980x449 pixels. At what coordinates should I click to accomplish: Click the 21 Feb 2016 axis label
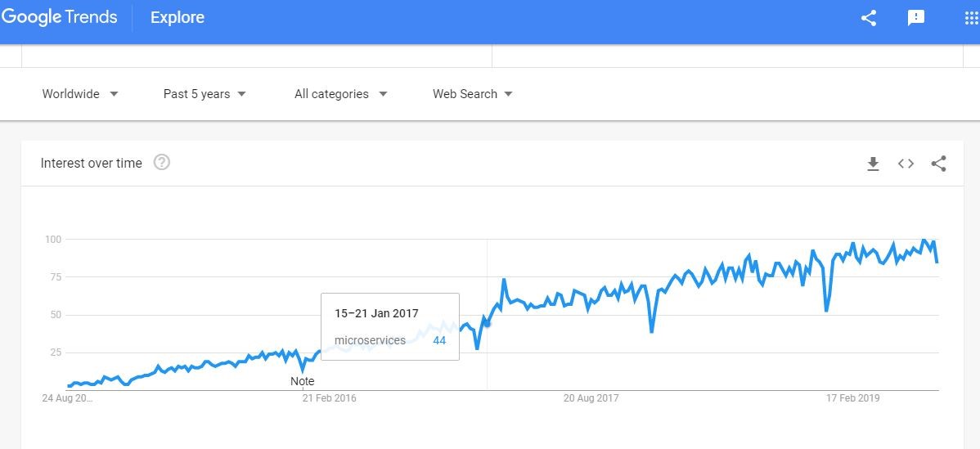pyautogui.click(x=330, y=397)
